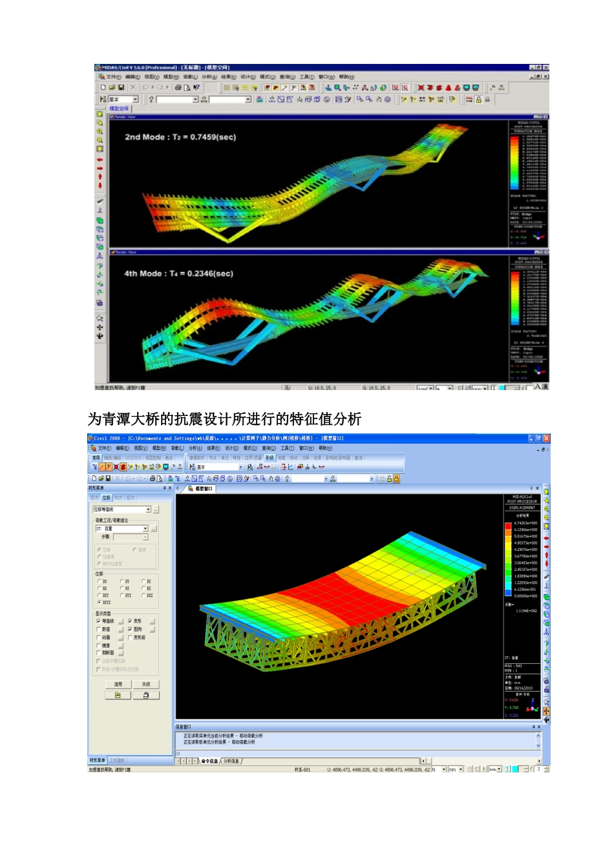This screenshot has width=614, height=868.
Task: Open the 位移等值线 dropdown
Action: tap(148, 510)
